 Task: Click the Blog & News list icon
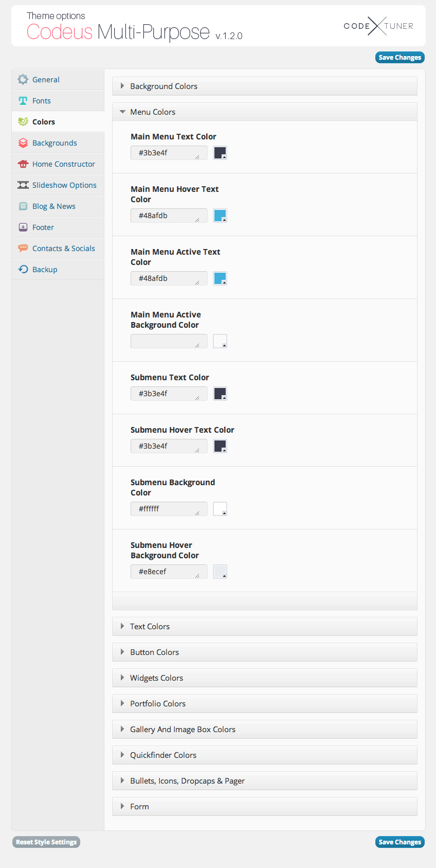(23, 206)
